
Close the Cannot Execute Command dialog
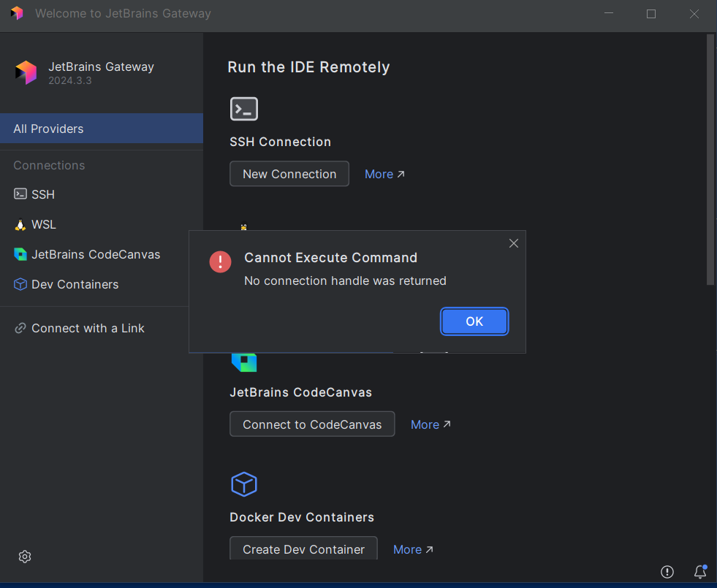(514, 243)
